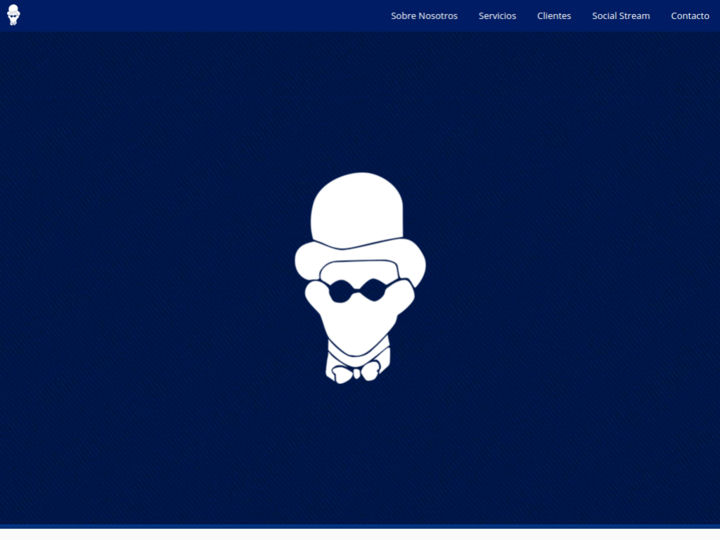This screenshot has width=720, height=540.
Task: Click the small mascot logo in the header
Action: 13,15
